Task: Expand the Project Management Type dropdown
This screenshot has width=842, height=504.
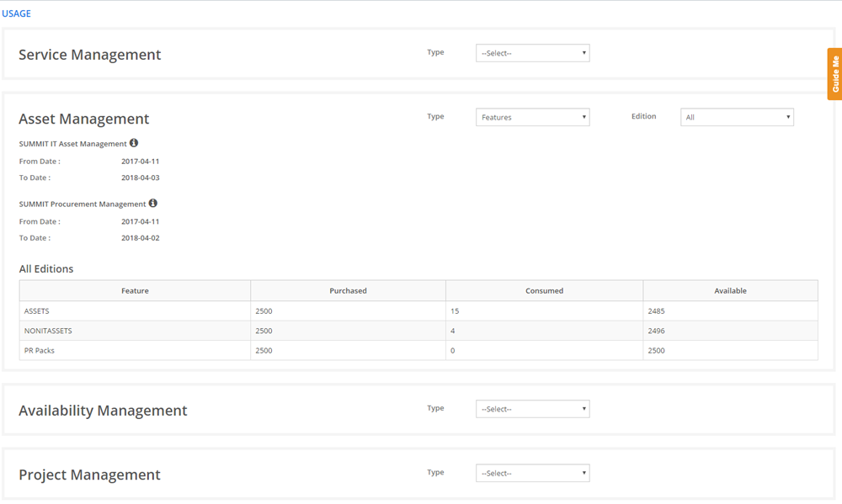Action: point(532,474)
